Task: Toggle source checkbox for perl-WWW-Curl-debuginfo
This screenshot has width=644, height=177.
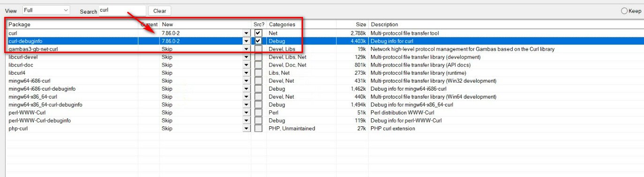Action: coord(258,121)
